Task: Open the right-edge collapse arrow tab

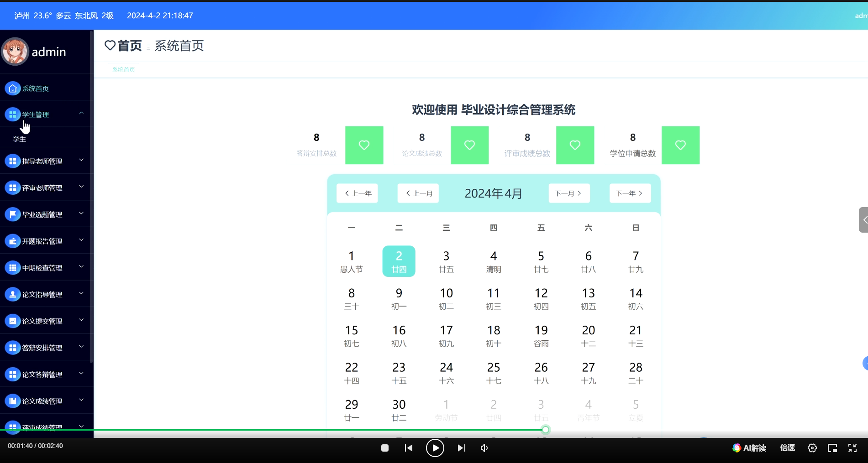Action: pyautogui.click(x=863, y=220)
